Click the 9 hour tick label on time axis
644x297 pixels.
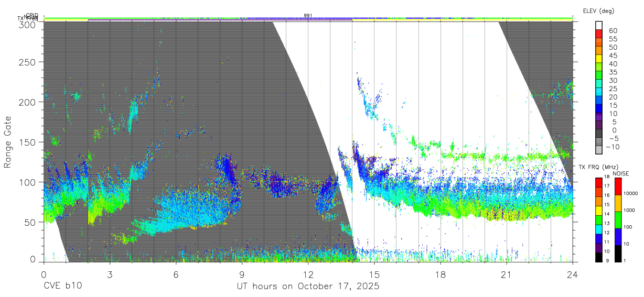click(x=242, y=274)
